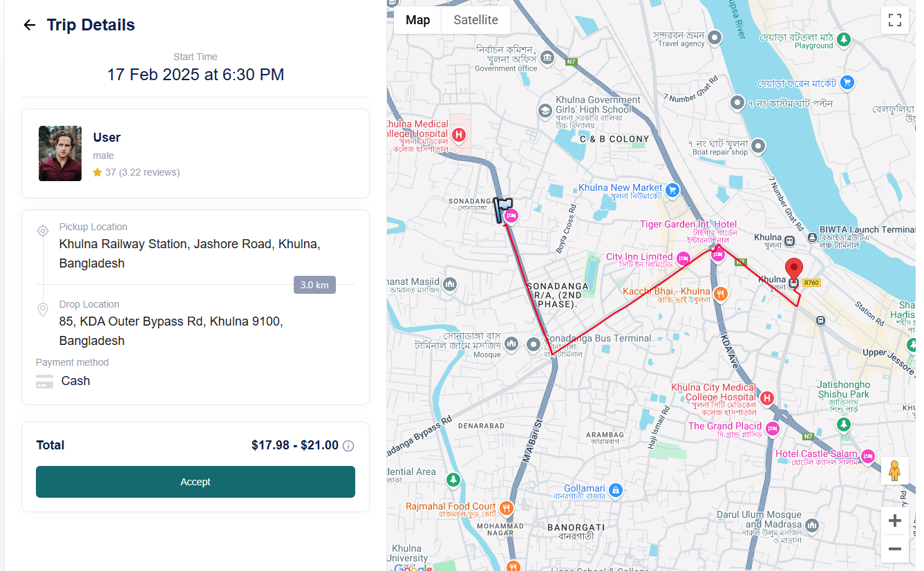This screenshot has height=571, width=924.
Task: Click Khulna City Medical College Hospital icon
Action: [x=766, y=398]
